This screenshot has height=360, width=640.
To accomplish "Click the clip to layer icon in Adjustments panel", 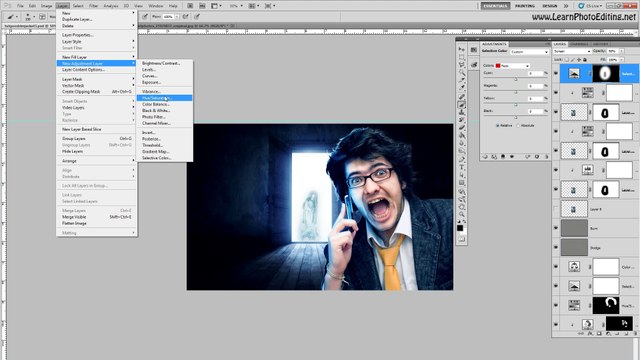I will coord(503,156).
